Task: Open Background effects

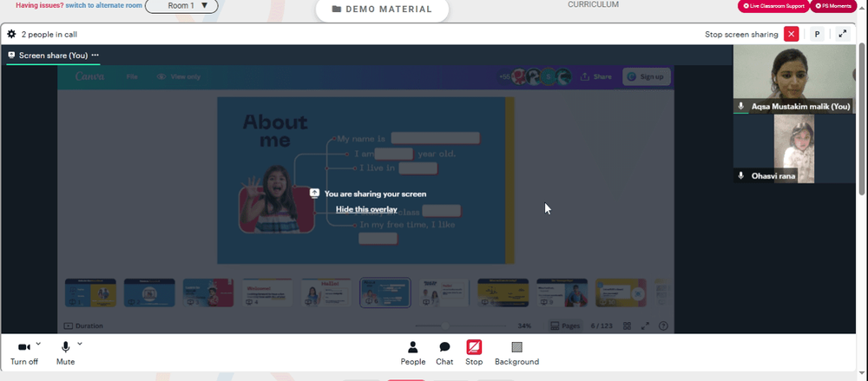Action: pyautogui.click(x=516, y=352)
